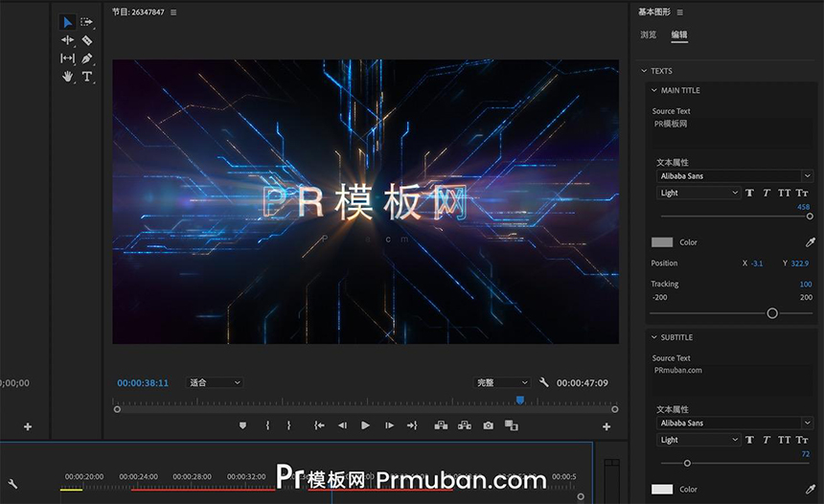Switch to the 编辑 tab
The height and width of the screenshot is (504, 824).
[x=679, y=34]
